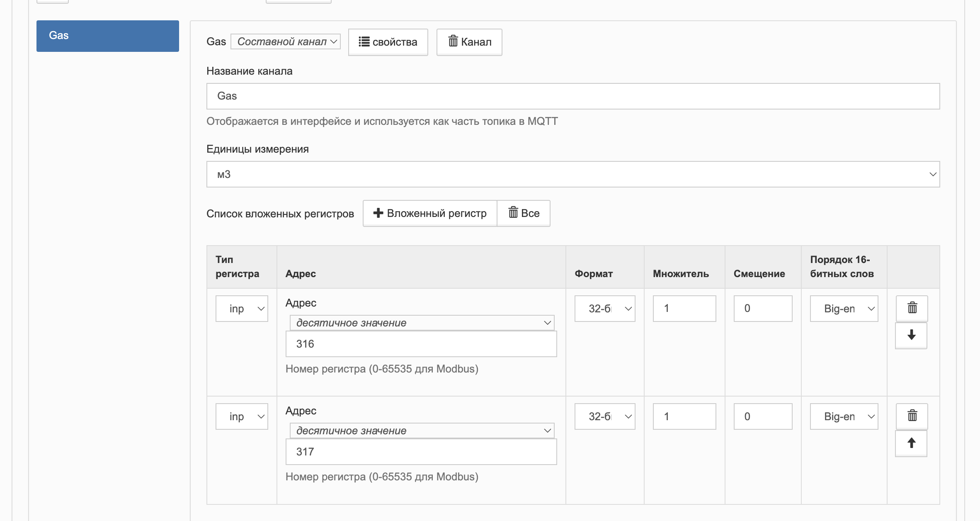Screen dimensions: 980x521
Task: Click the 'Название канала' label
Action: [x=250, y=71]
